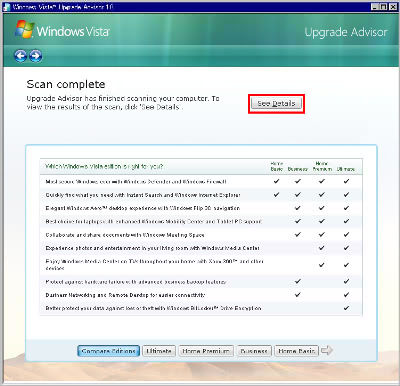Click the Home Premium column header
Screen dimensions: 400x386
tap(322, 166)
